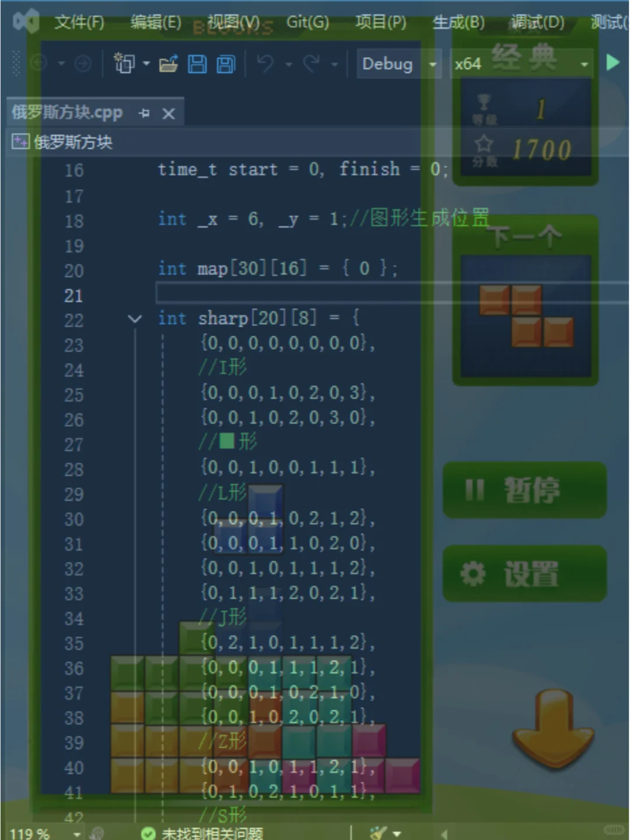Click the open file folder icon
This screenshot has height=840, width=630.
tap(169, 63)
